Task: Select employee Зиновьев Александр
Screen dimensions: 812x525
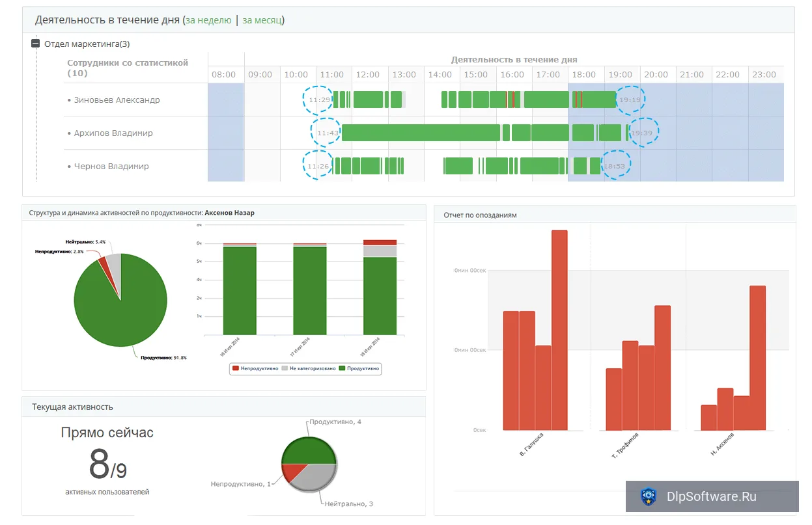Action: (116, 100)
